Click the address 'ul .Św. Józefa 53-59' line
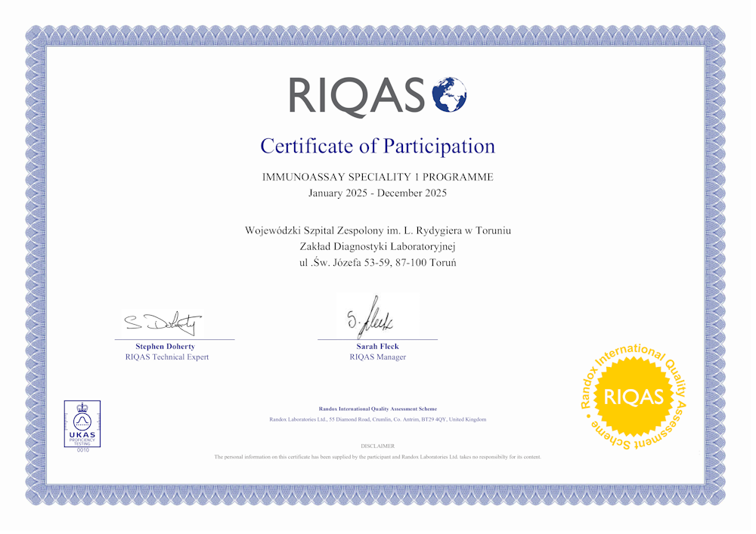 [x=377, y=263]
